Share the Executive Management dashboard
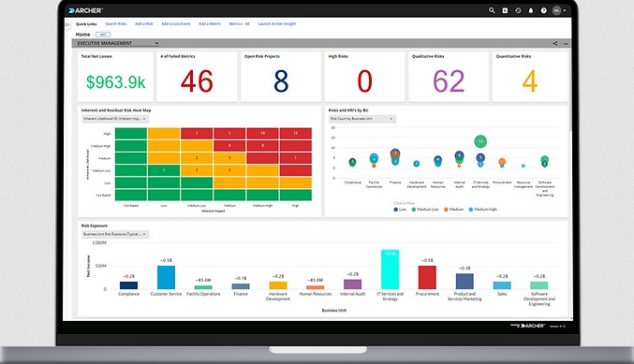634x364 pixels. pos(555,43)
